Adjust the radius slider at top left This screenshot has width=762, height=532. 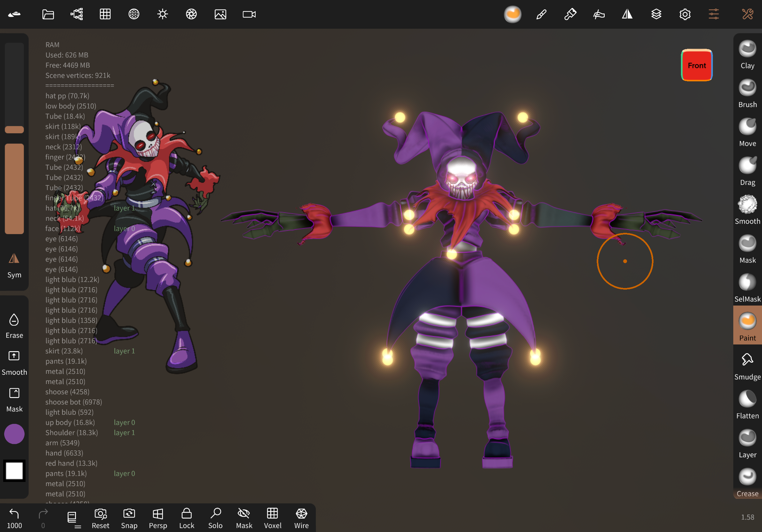14,88
